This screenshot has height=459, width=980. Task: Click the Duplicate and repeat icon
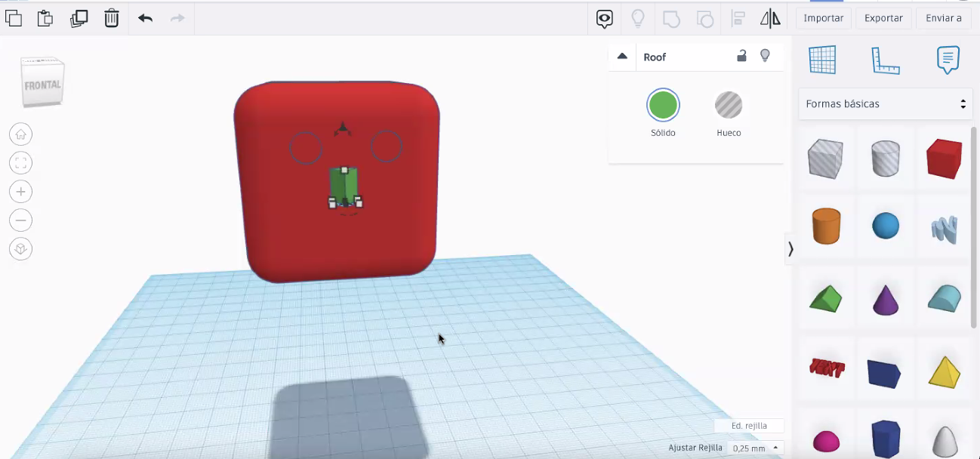point(79,18)
